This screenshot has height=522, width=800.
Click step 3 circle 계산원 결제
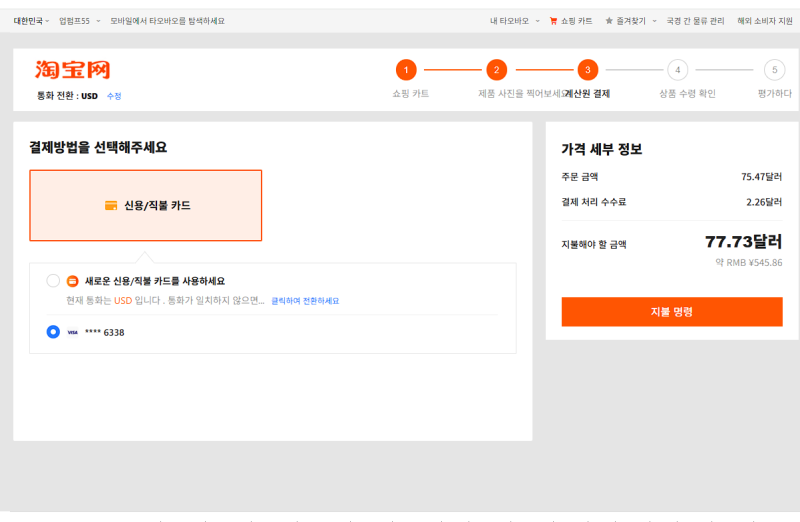[x=588, y=70]
